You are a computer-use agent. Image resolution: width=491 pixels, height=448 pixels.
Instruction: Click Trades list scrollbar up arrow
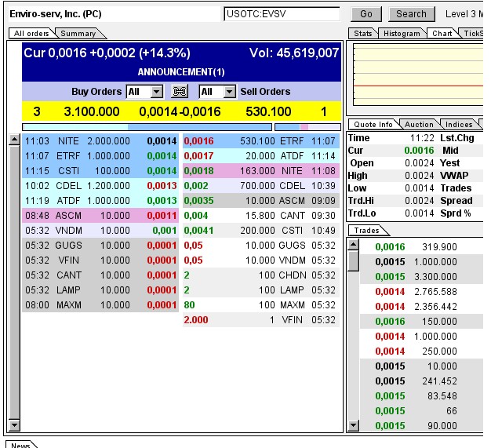pos(354,244)
